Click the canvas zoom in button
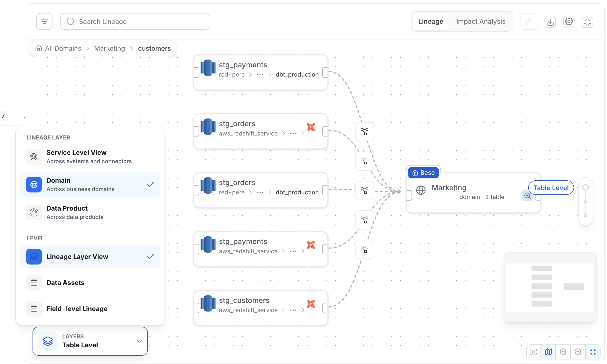 pos(563,352)
